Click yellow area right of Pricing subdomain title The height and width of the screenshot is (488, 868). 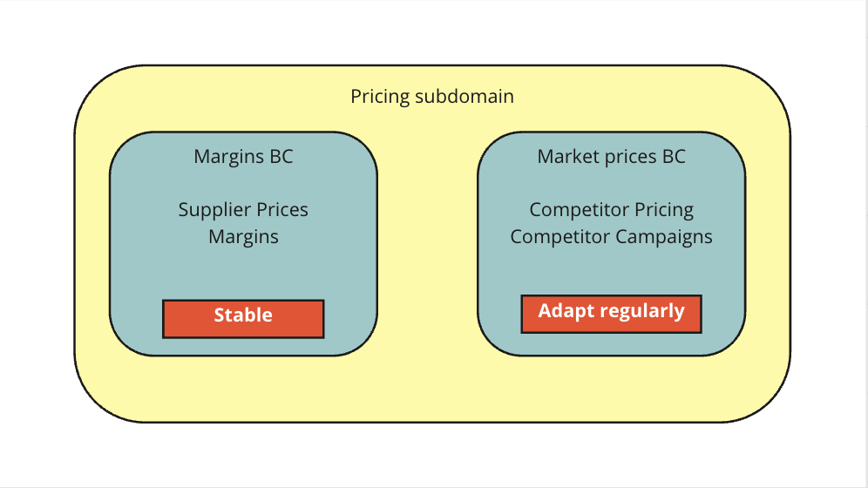[x=645, y=97]
